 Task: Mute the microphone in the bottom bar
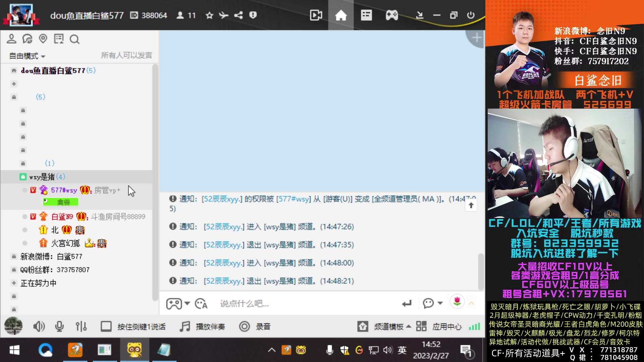pyautogui.click(x=60, y=326)
